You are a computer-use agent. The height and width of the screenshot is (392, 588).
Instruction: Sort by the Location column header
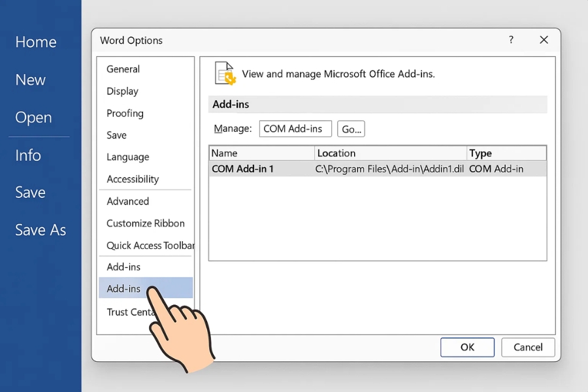(390, 153)
